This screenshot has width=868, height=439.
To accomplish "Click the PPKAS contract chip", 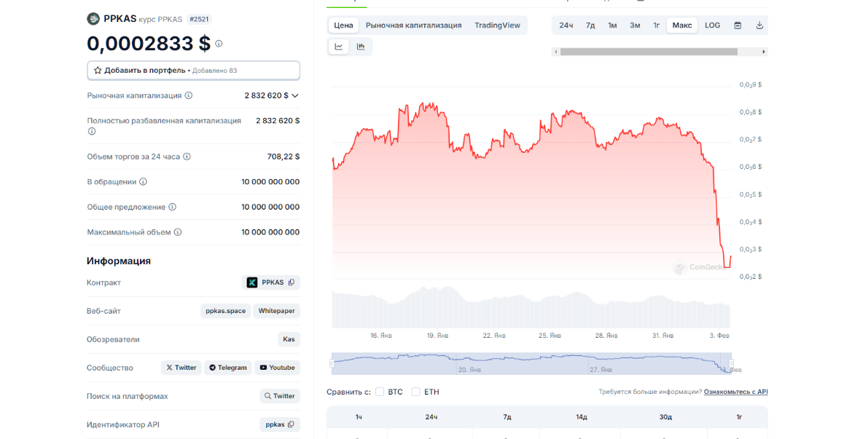I will tap(270, 282).
